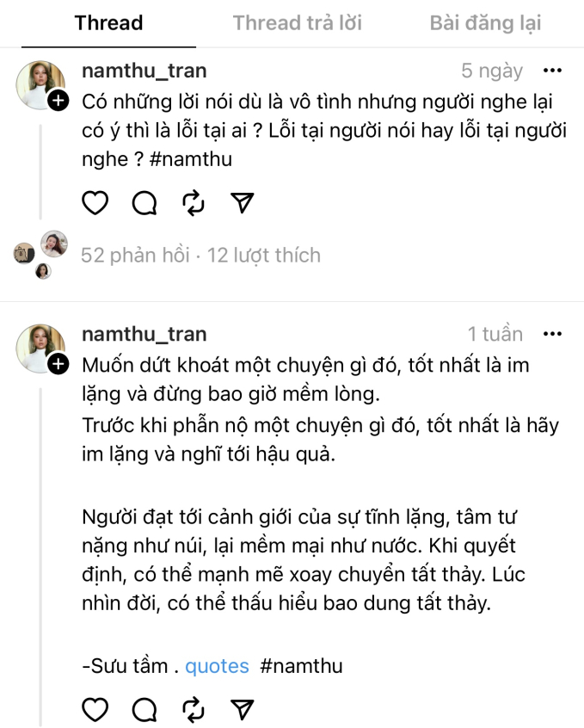The width and height of the screenshot is (584, 728).
Task: Share the second post via send icon
Action: coord(243,708)
